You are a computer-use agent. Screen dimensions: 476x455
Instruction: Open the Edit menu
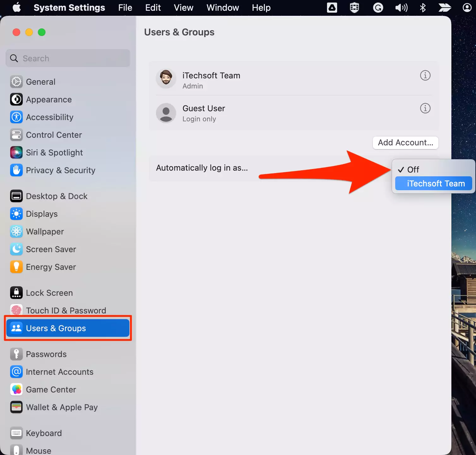tap(153, 8)
